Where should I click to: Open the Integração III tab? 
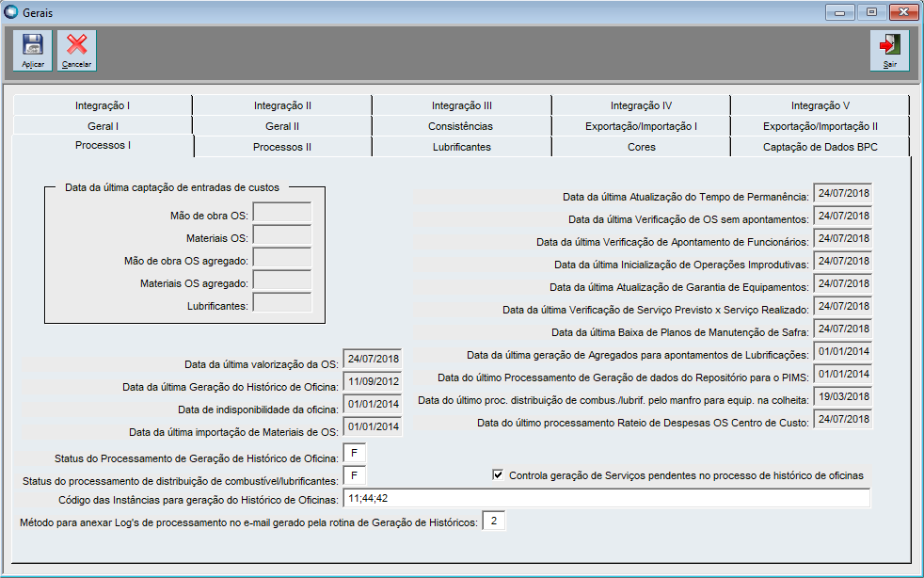tap(461, 105)
